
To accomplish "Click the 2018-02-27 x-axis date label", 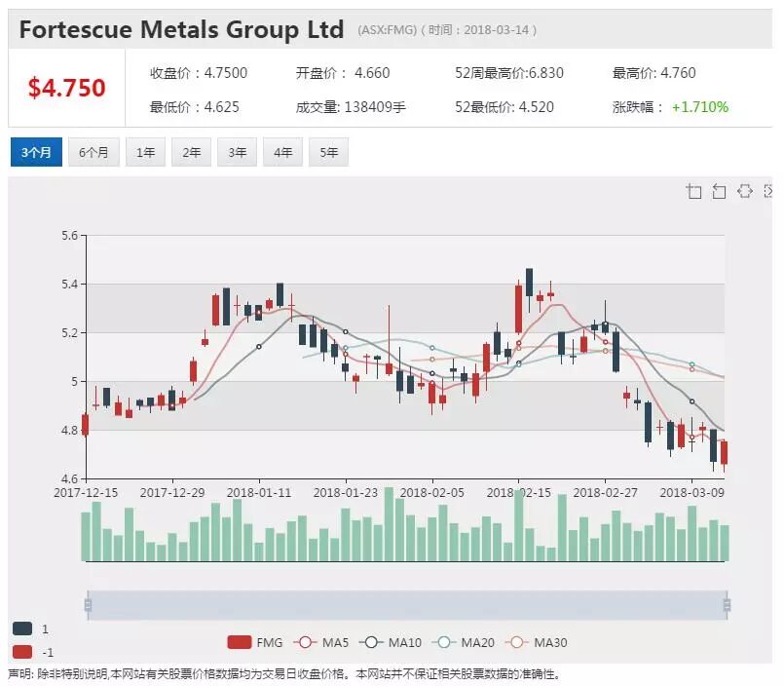I will pyautogui.click(x=606, y=493).
